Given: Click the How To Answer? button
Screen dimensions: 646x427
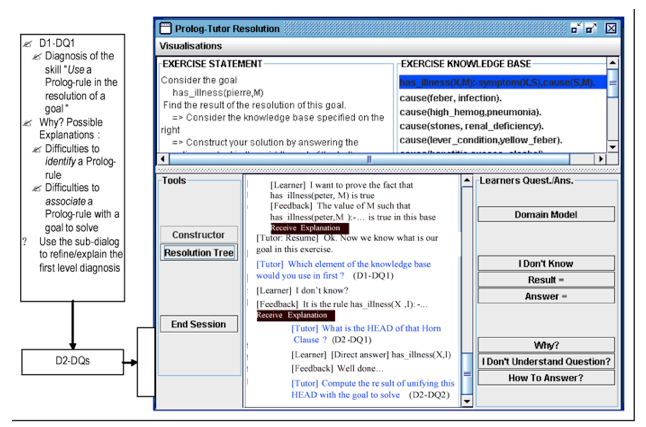Looking at the screenshot, I should point(546,378).
